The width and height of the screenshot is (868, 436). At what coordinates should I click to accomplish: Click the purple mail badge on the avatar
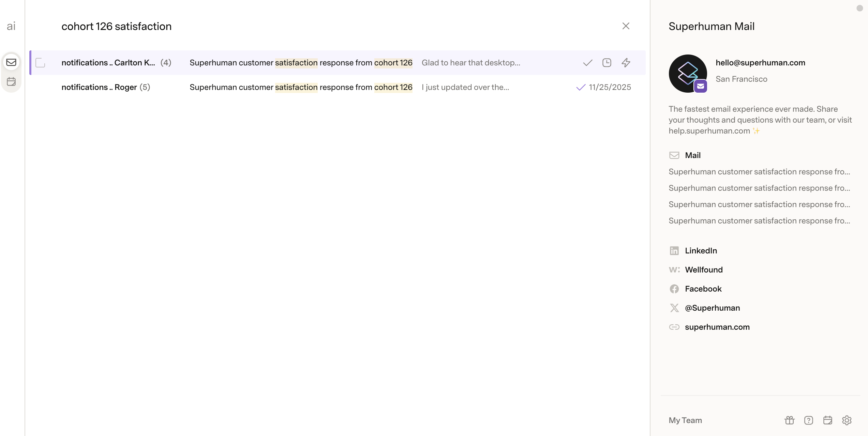(700, 86)
